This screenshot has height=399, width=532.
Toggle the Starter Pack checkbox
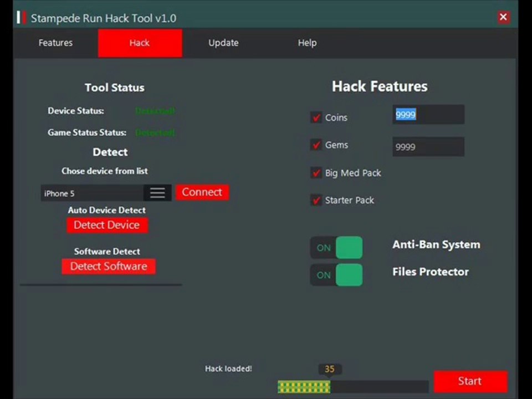coord(316,200)
